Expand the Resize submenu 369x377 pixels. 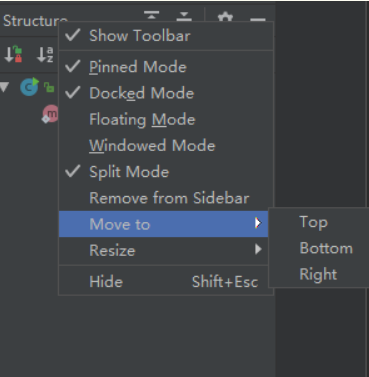pyautogui.click(x=164, y=250)
